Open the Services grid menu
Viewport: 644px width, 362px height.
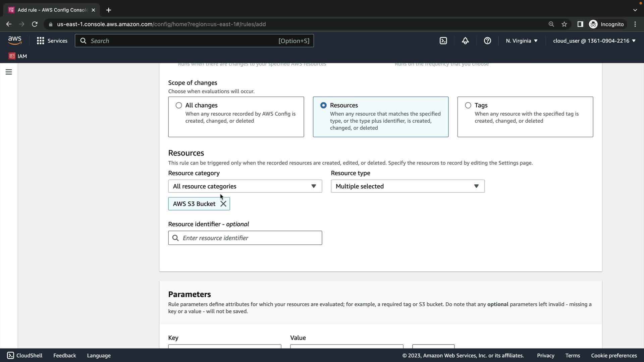point(52,41)
